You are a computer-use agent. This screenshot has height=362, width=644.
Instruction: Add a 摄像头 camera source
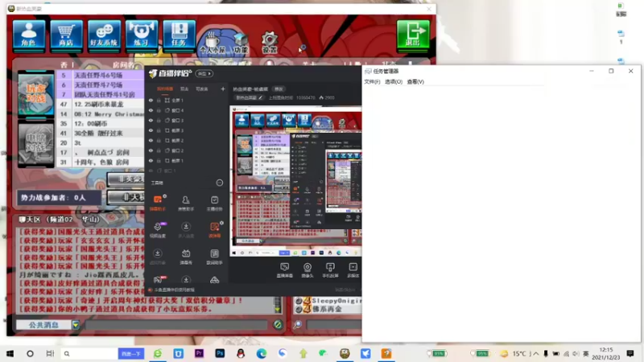click(x=308, y=270)
